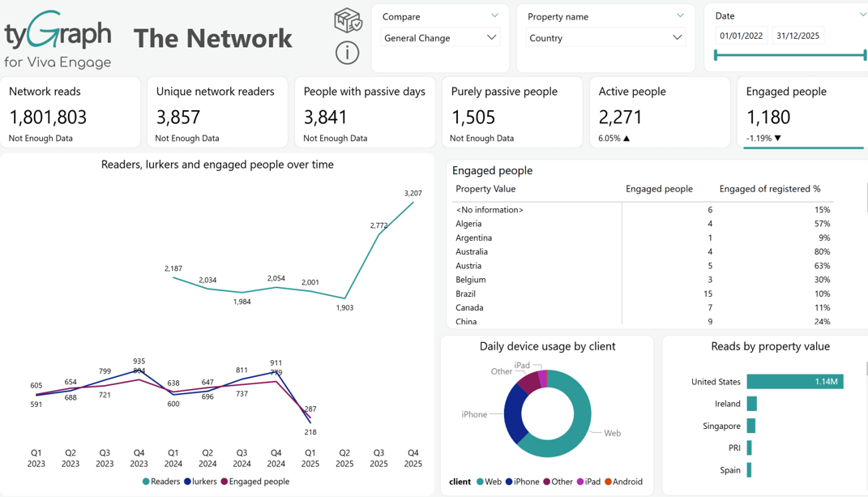Click the package checkmark icon near title
868x497 pixels.
click(x=348, y=20)
